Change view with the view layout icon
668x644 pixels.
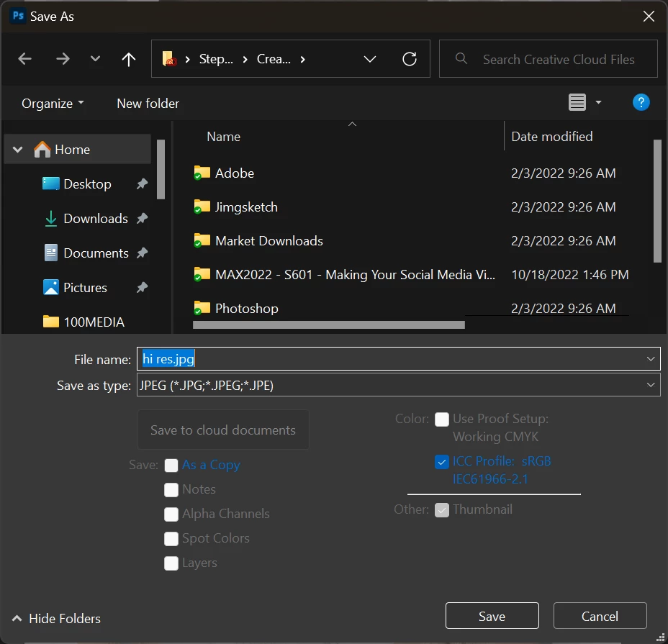tap(577, 102)
